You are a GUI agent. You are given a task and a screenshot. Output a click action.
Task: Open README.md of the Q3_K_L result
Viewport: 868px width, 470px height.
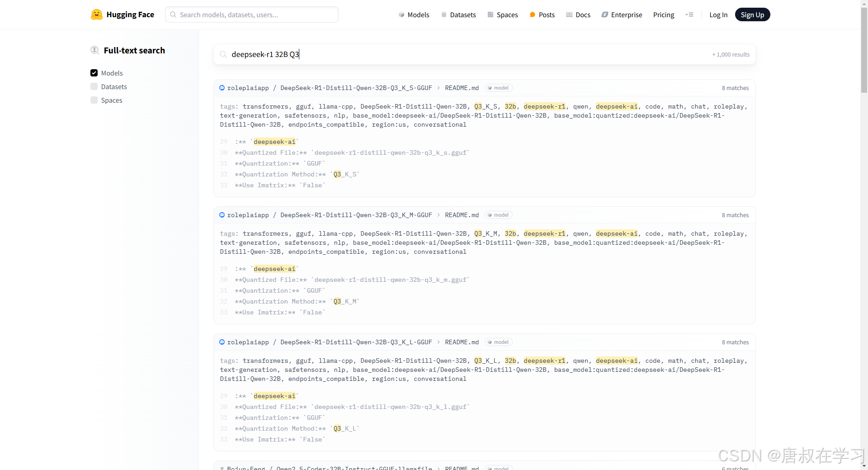tap(462, 342)
